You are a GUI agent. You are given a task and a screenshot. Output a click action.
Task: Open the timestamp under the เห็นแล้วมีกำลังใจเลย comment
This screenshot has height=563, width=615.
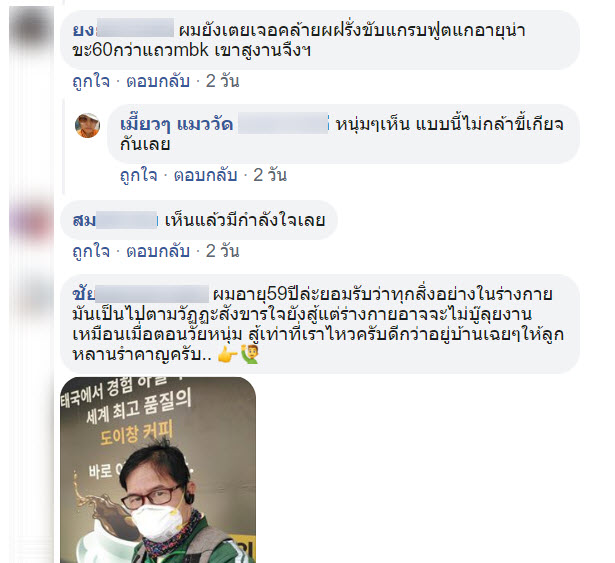coord(222,251)
